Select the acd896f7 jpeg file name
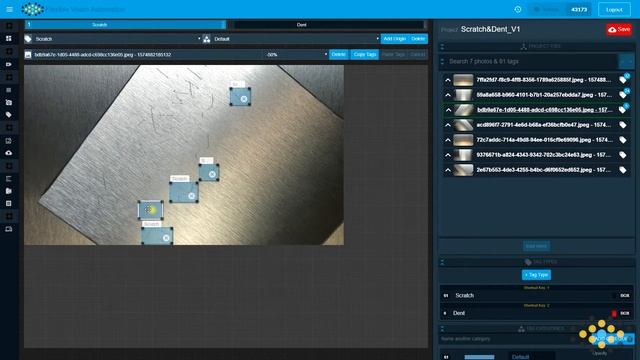The width and height of the screenshot is (640, 360). click(544, 125)
